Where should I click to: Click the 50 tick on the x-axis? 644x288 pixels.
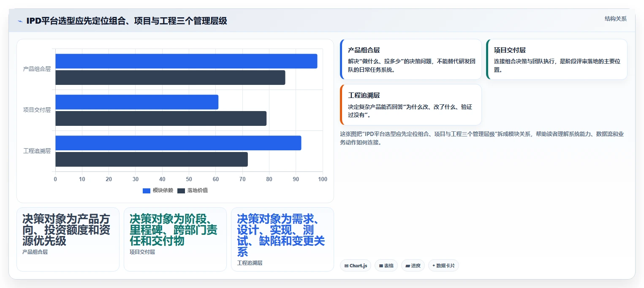pos(189,179)
